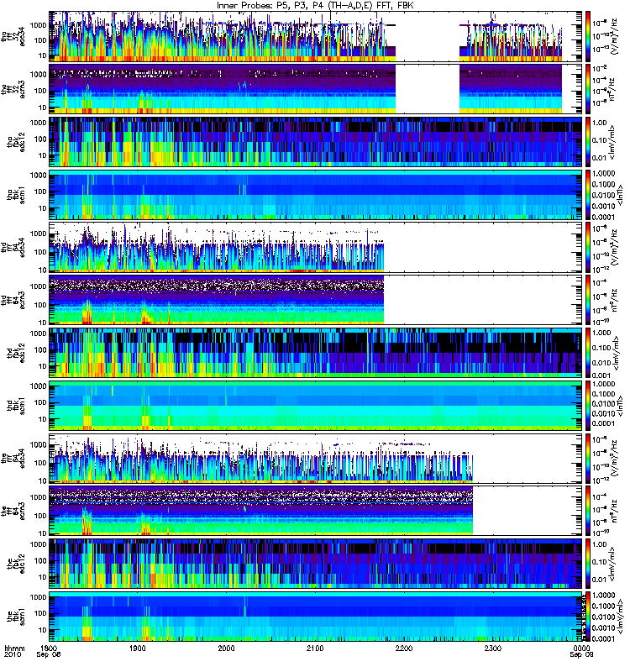Click the 2300 time tick label
The image size is (630, 672).
click(x=493, y=648)
